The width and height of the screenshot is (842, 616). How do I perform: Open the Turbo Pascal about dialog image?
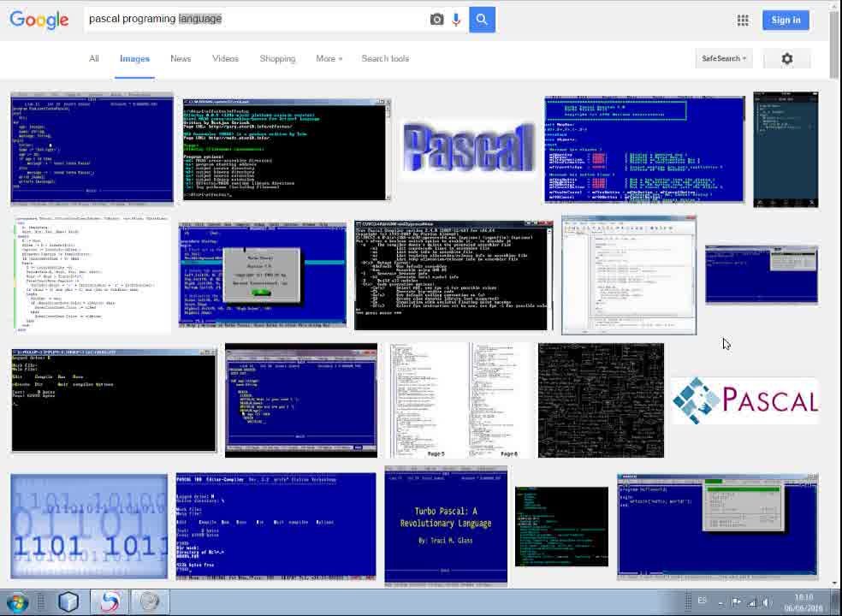tap(262, 275)
